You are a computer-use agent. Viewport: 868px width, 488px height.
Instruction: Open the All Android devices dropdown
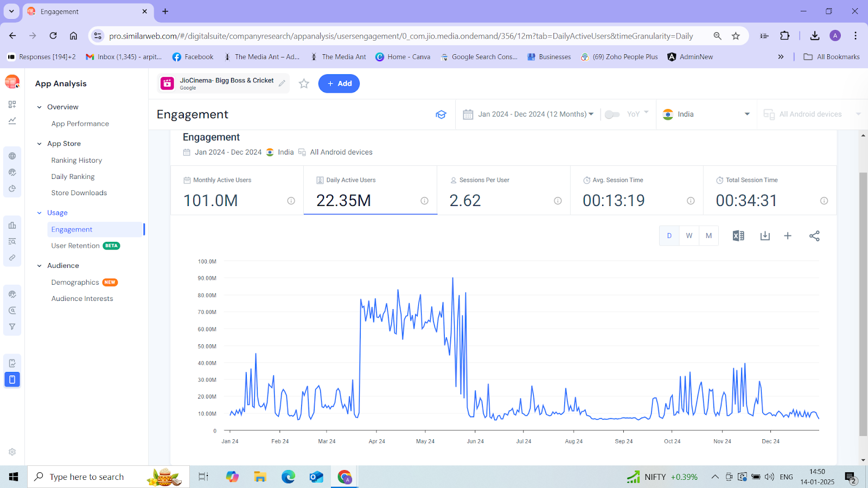click(x=812, y=114)
